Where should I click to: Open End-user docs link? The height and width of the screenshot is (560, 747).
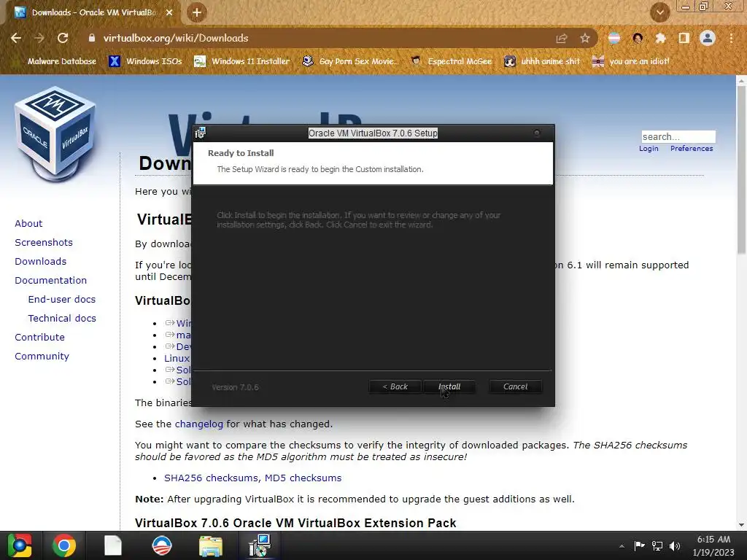62,300
